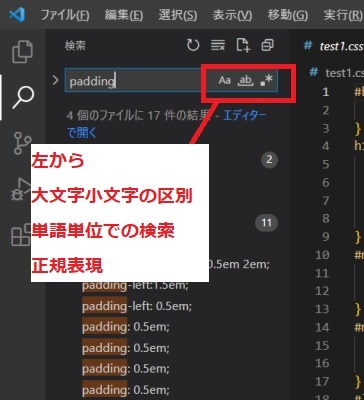Image resolution: width=364 pixels, height=400 pixels.
Task: Select the padding-left: 0.5em; search result
Action: (137, 306)
